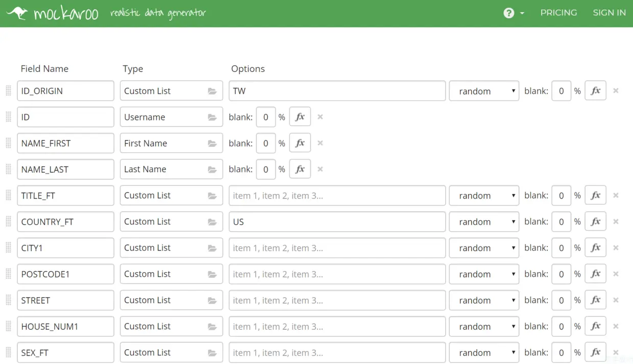Edit the field name STREET
The width and height of the screenshot is (633, 364).
click(x=65, y=300)
